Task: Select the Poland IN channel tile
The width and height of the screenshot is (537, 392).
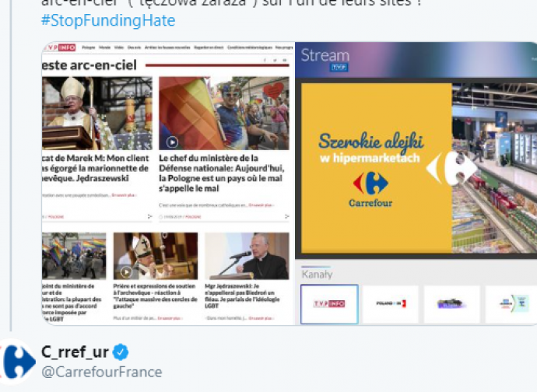Action: (391, 303)
